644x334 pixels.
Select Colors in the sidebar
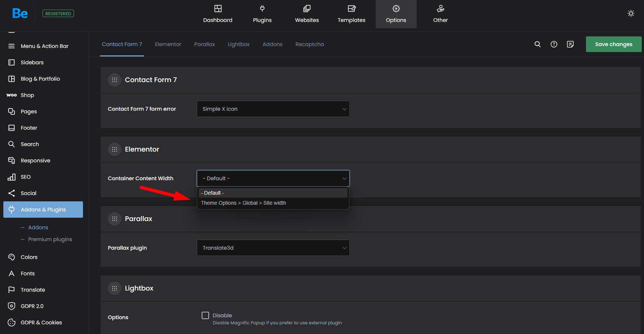[x=29, y=257]
